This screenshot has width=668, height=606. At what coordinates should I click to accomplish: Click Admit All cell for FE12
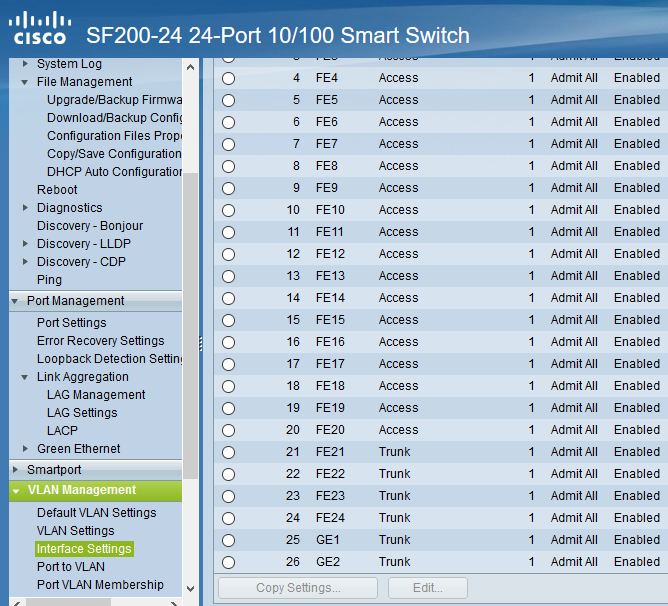coord(574,254)
